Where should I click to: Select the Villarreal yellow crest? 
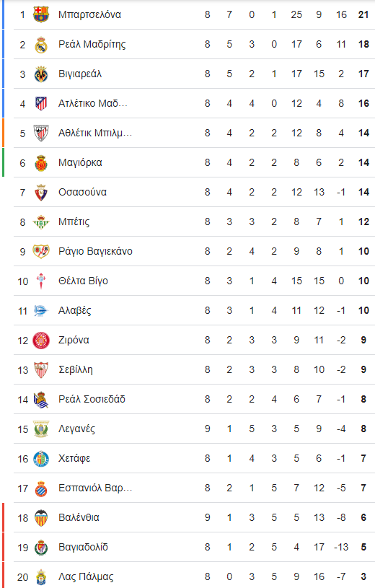click(x=41, y=74)
